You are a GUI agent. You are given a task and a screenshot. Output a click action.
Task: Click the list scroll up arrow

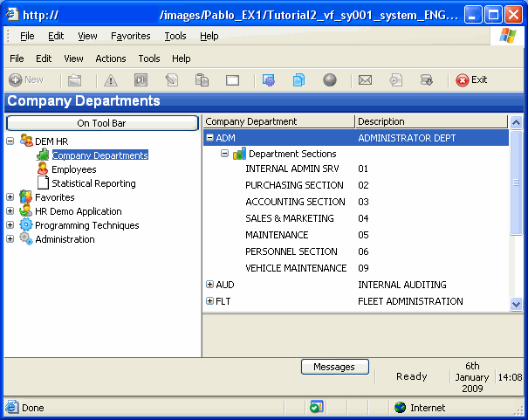coord(516,123)
